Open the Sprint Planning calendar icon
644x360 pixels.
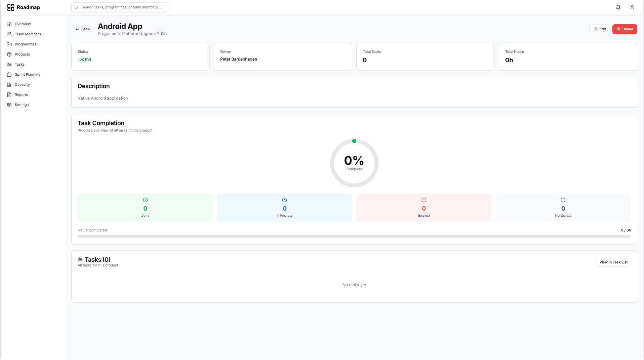9,74
